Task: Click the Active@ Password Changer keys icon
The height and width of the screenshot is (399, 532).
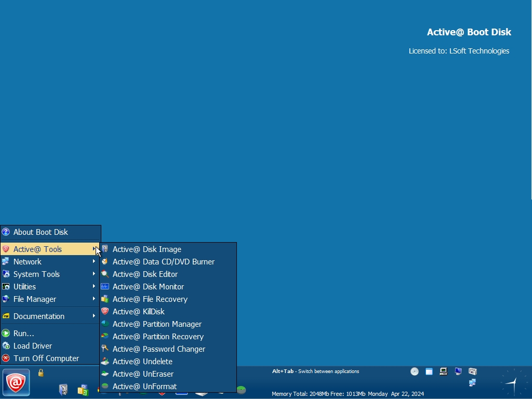Action: coord(105,349)
